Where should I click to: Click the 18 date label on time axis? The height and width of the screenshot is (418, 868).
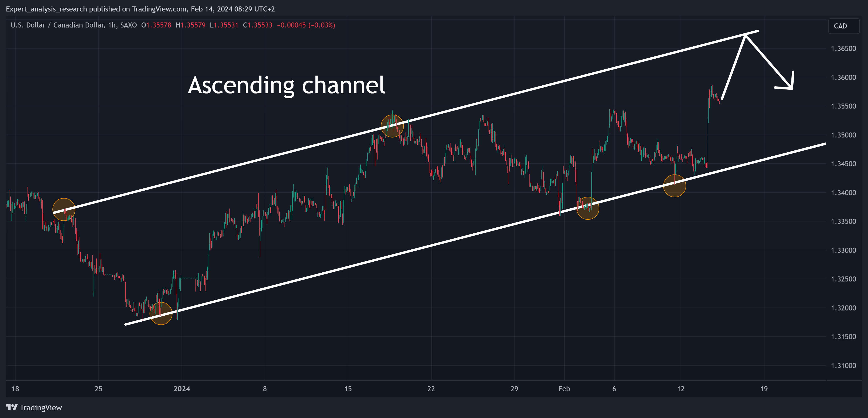[x=16, y=389]
